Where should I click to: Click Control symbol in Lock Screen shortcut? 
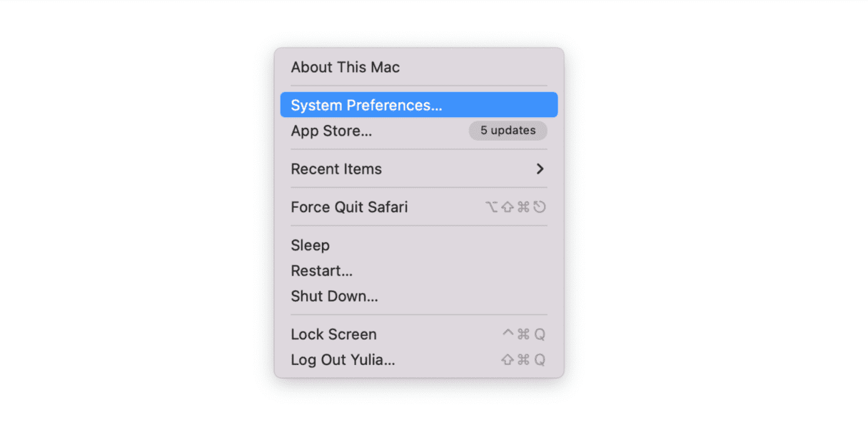(x=508, y=334)
